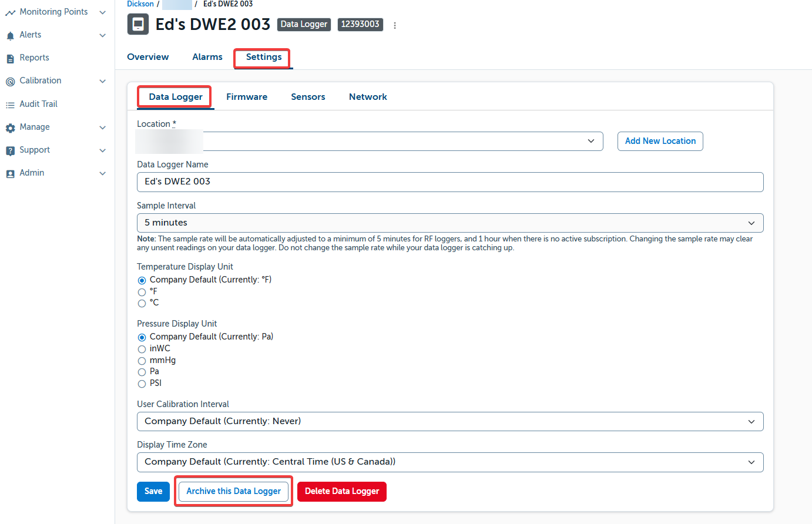812x524 pixels.
Task: Click the Alerts bell icon
Action: tap(10, 36)
